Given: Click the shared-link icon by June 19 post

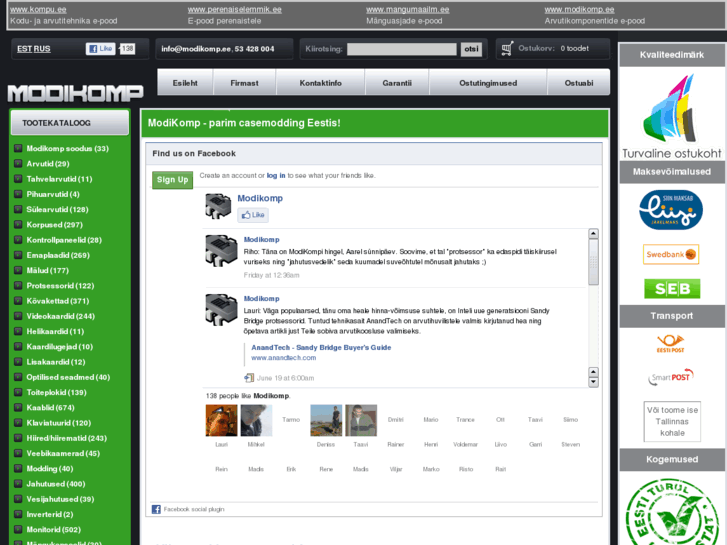Looking at the screenshot, I should [249, 378].
